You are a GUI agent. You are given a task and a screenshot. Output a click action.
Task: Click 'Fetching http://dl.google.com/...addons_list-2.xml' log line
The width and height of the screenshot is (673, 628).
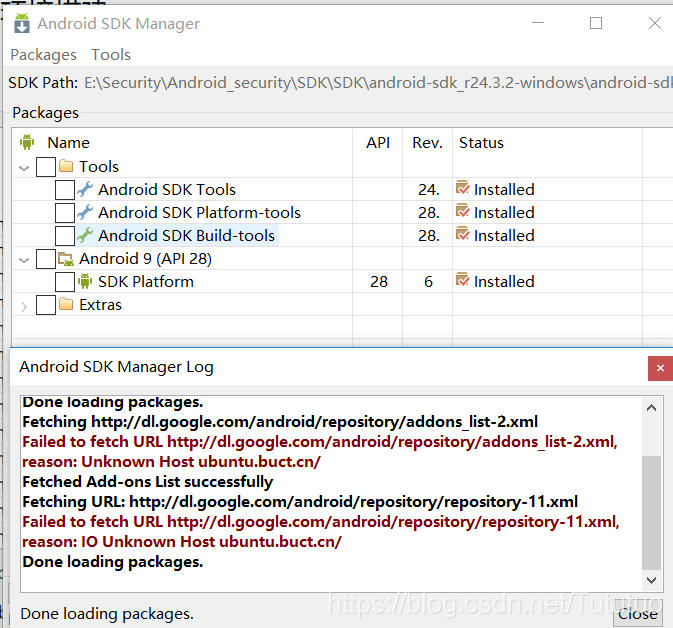click(280, 422)
